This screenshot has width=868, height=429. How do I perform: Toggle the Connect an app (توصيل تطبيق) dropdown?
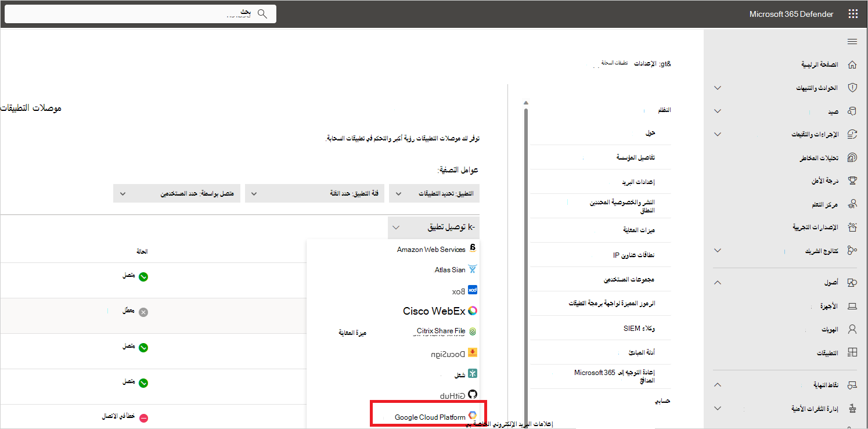434,228
